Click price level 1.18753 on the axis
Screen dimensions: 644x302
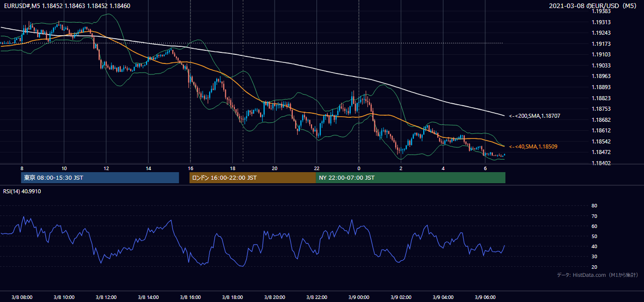(601, 109)
